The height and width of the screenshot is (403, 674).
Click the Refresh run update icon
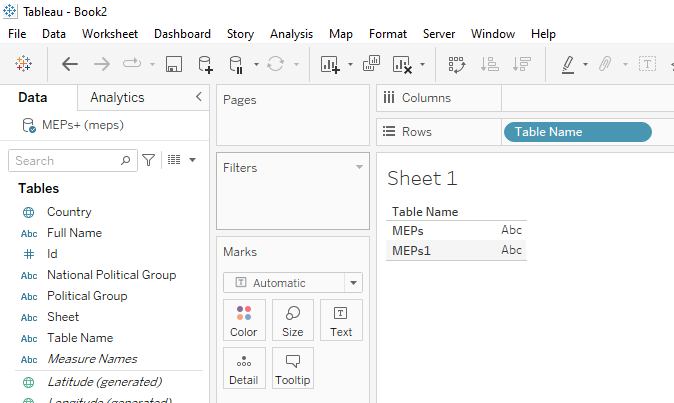(276, 64)
